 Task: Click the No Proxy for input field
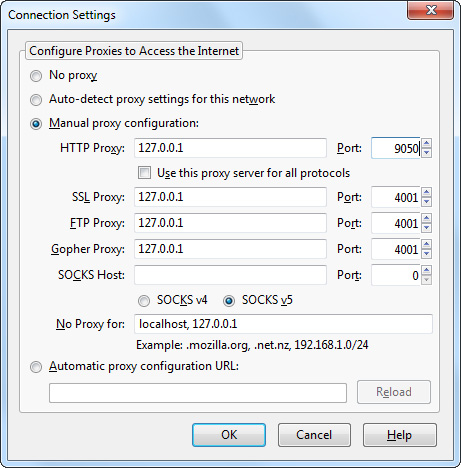[283, 324]
